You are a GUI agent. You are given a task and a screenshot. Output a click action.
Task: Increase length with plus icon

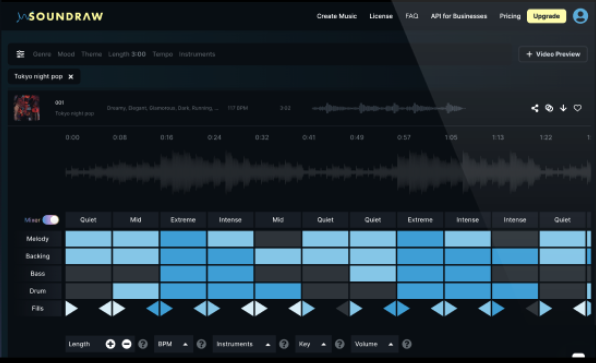tap(110, 344)
